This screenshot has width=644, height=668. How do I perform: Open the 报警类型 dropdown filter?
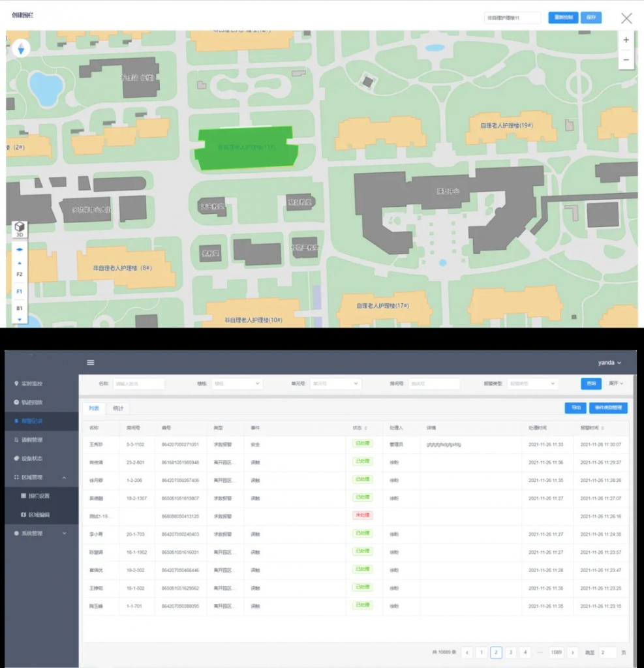(x=532, y=384)
